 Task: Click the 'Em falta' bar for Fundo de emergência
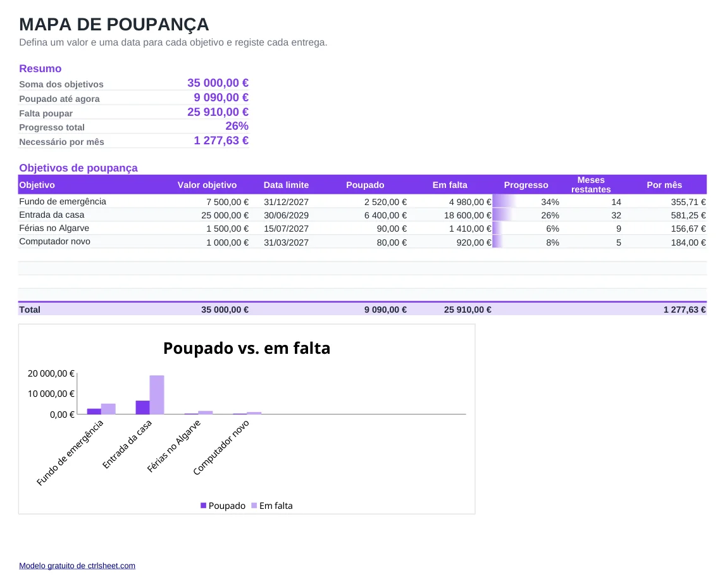point(108,409)
